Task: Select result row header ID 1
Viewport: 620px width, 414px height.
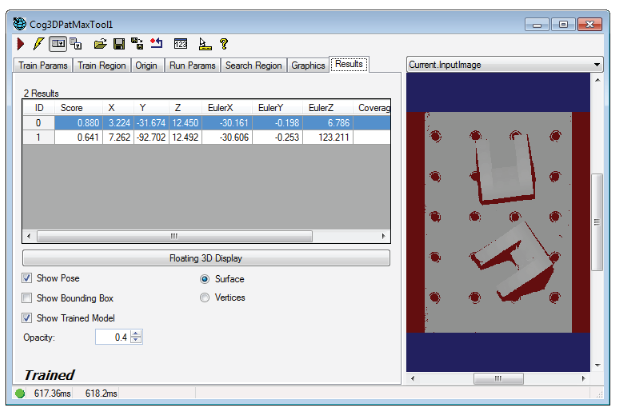Action: [x=38, y=137]
